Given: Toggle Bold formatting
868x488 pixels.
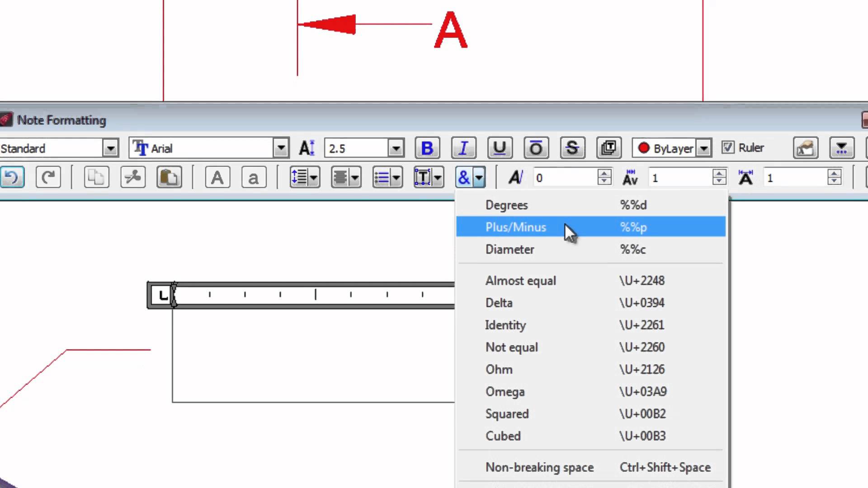Looking at the screenshot, I should pyautogui.click(x=427, y=148).
